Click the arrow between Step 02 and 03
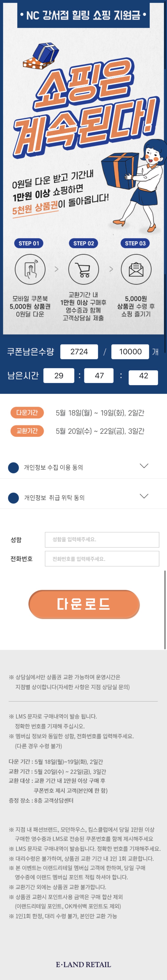 point(111,269)
